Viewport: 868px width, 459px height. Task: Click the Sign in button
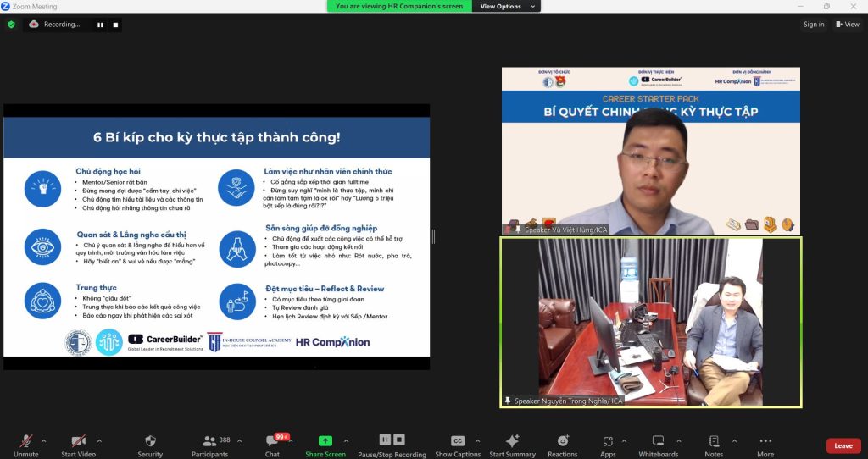814,25
